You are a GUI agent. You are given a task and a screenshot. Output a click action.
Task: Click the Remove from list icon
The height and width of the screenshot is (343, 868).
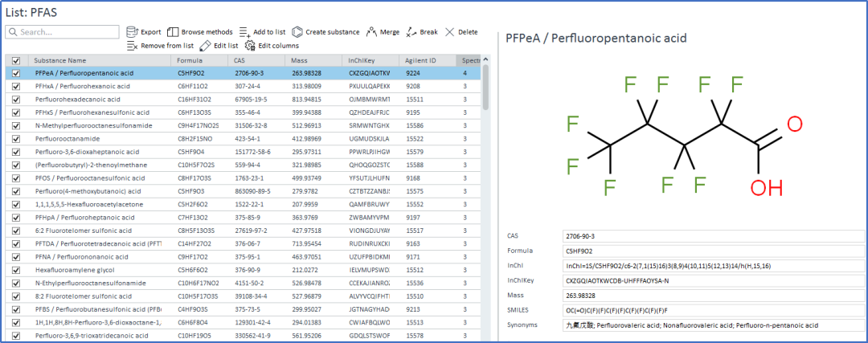pyautogui.click(x=133, y=46)
